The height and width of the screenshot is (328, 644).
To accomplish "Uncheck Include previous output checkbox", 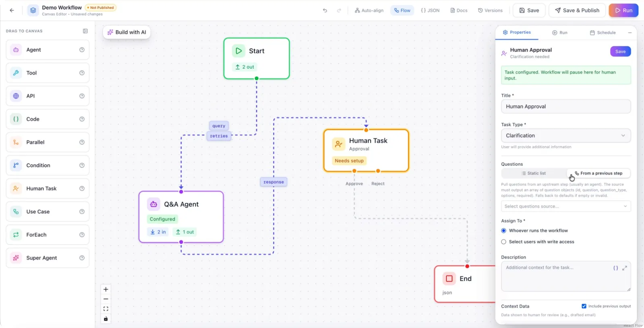I will pyautogui.click(x=584, y=306).
